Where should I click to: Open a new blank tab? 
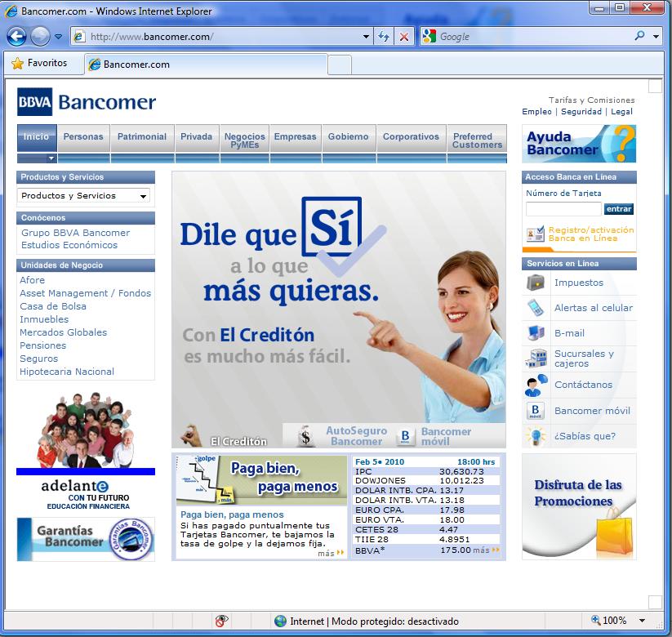(x=340, y=65)
